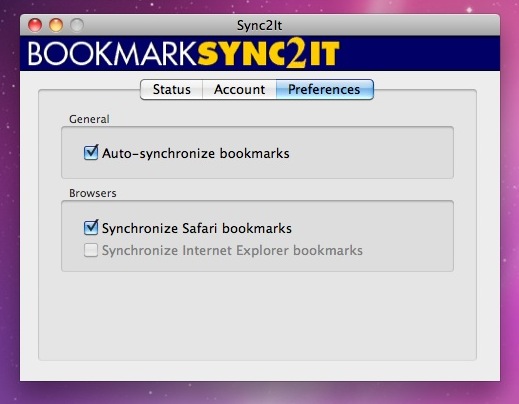519x404 pixels.
Task: Select the Preferences tab
Action: 324,89
